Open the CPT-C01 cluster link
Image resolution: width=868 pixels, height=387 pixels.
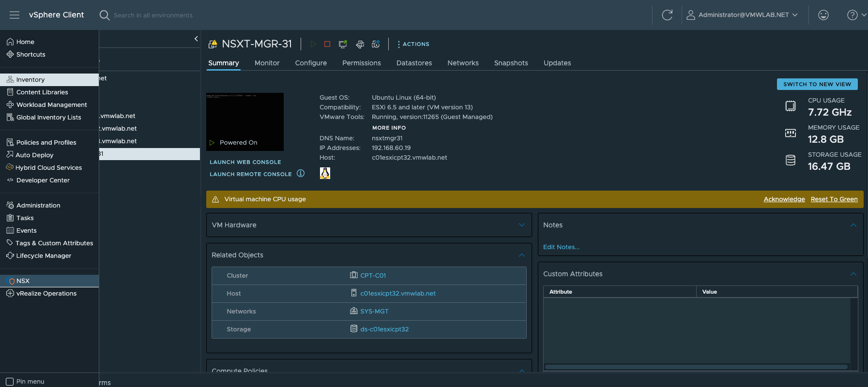(x=373, y=276)
